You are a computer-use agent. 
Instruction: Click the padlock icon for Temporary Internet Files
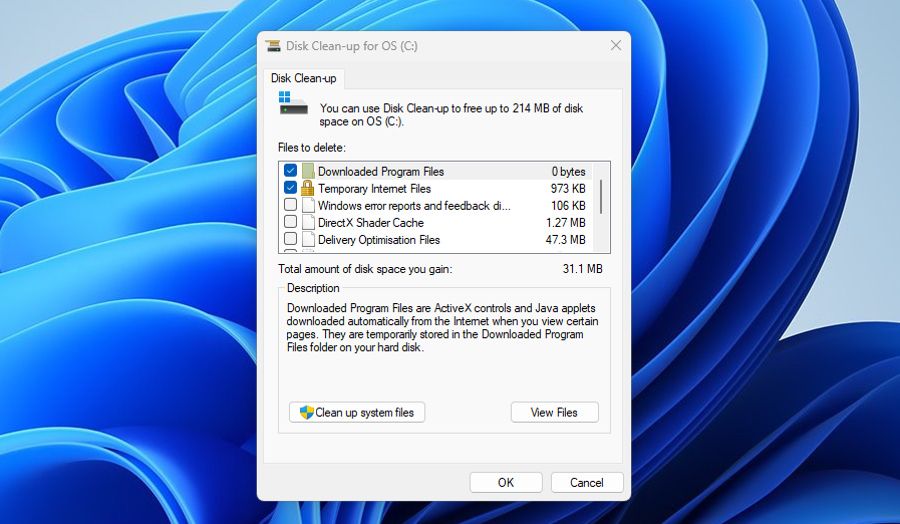point(308,188)
